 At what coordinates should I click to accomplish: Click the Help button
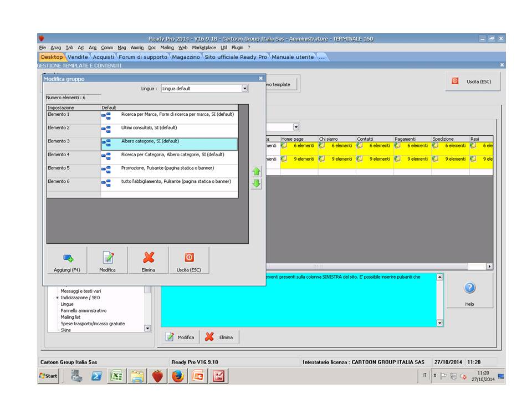[x=469, y=291]
